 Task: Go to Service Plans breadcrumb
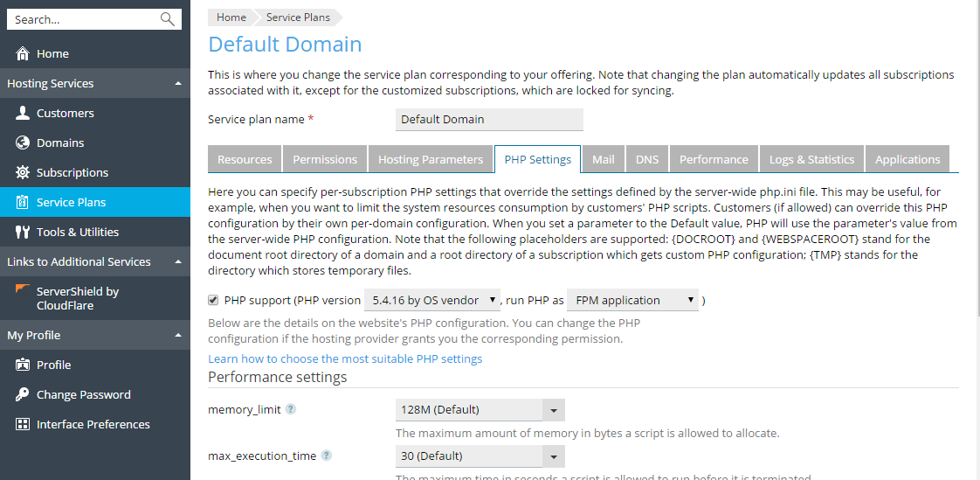(298, 17)
